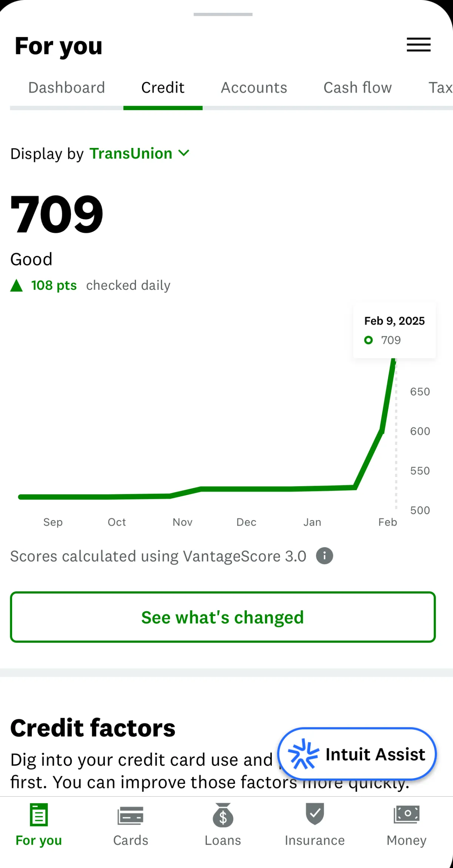The width and height of the screenshot is (453, 868).
Task: Select the For you document icon
Action: pyautogui.click(x=39, y=814)
